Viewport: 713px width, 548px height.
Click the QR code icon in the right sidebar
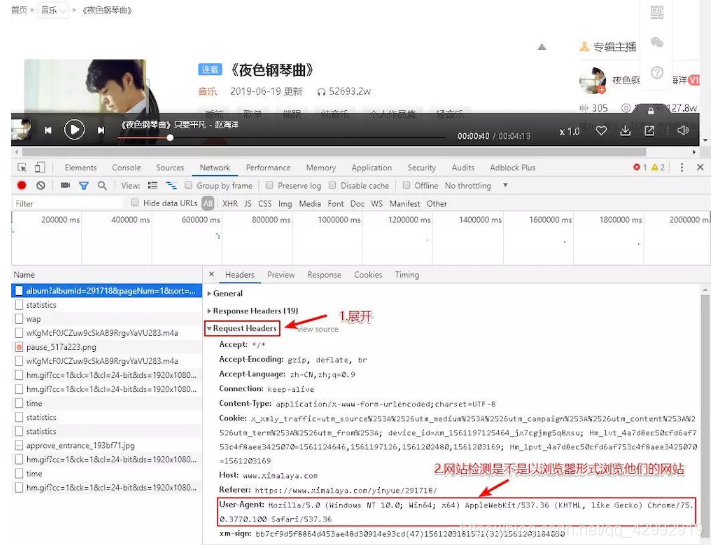click(657, 12)
